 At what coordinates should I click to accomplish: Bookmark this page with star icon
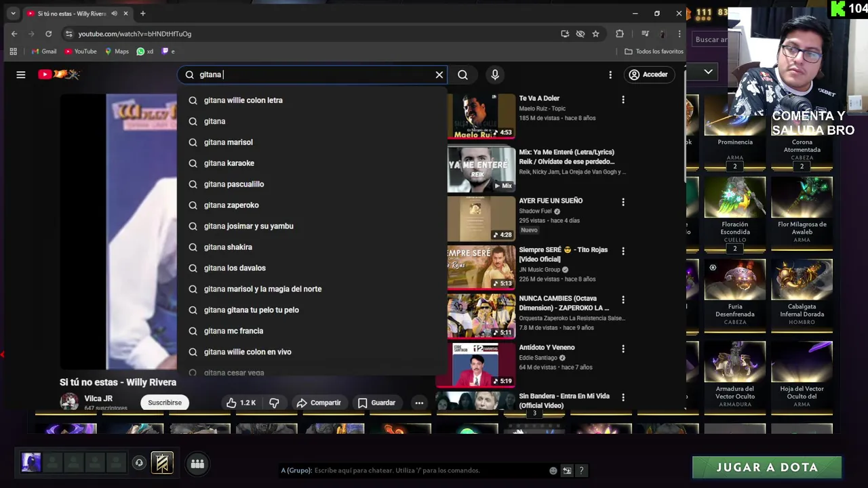click(x=595, y=34)
